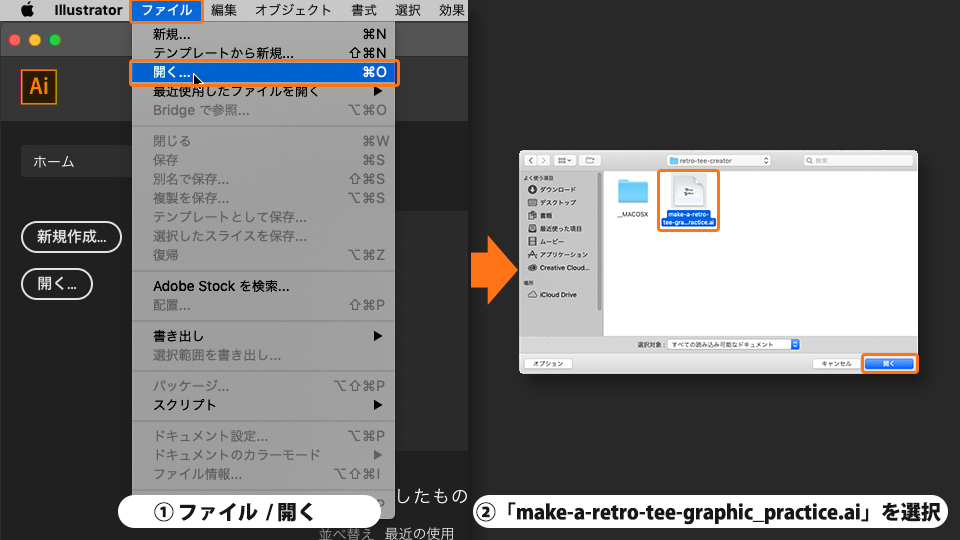The image size is (960, 540).
Task: Open 最近使った項目 in the dialog sidebar
Action: tap(555, 228)
